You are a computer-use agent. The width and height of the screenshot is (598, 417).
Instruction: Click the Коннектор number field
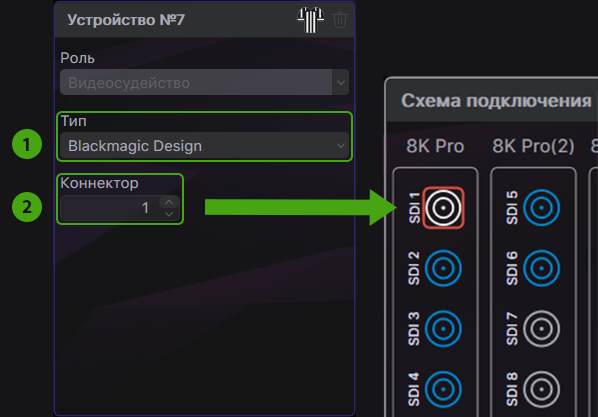[x=120, y=208]
